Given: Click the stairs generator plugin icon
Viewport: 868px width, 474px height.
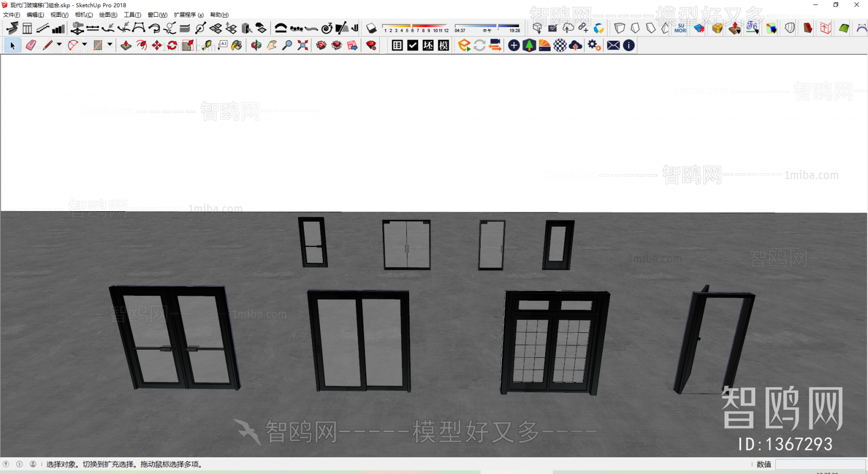Looking at the screenshot, I should point(43,28).
